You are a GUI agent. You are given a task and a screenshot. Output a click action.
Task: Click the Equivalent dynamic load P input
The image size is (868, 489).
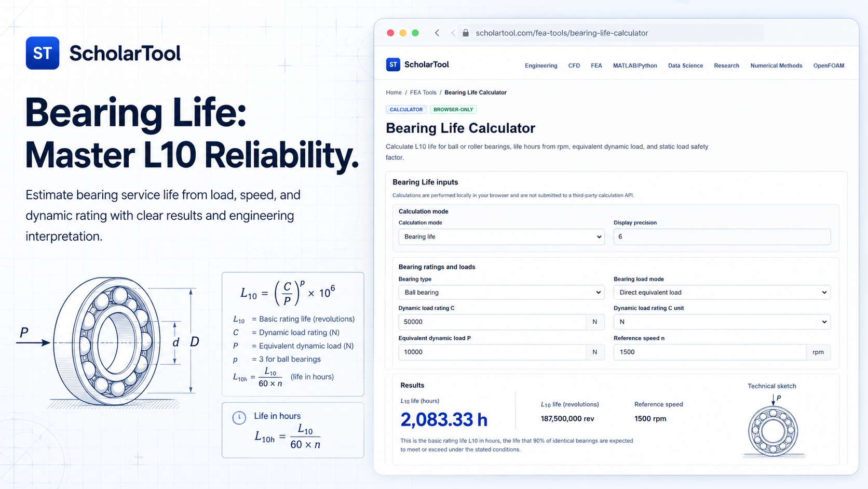tap(492, 352)
